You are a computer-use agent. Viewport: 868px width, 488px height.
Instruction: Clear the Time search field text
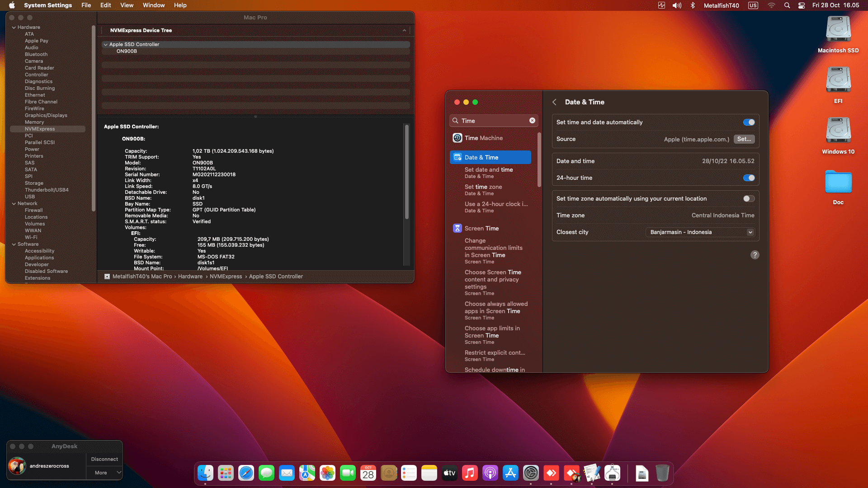point(532,121)
